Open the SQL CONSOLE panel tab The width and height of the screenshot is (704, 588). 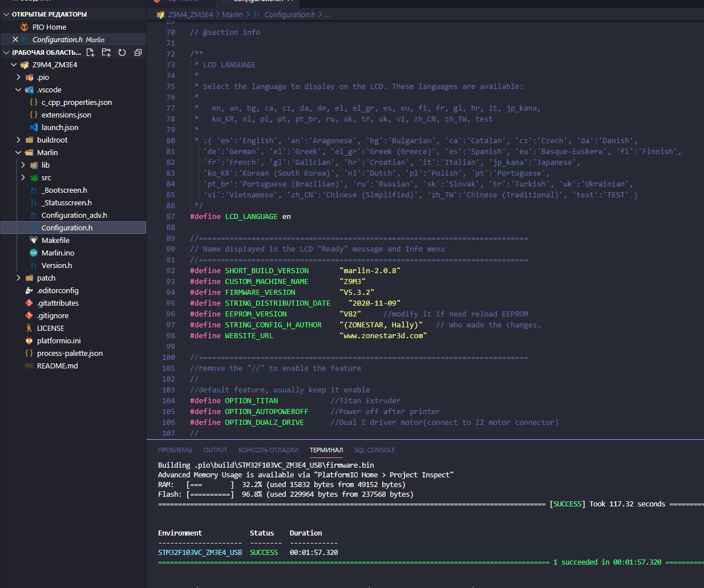point(374,450)
